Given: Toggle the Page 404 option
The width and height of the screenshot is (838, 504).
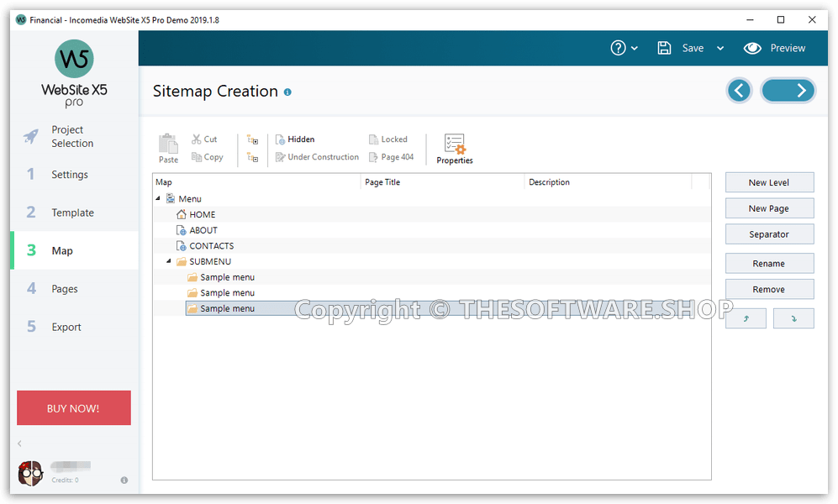Looking at the screenshot, I should 391,157.
